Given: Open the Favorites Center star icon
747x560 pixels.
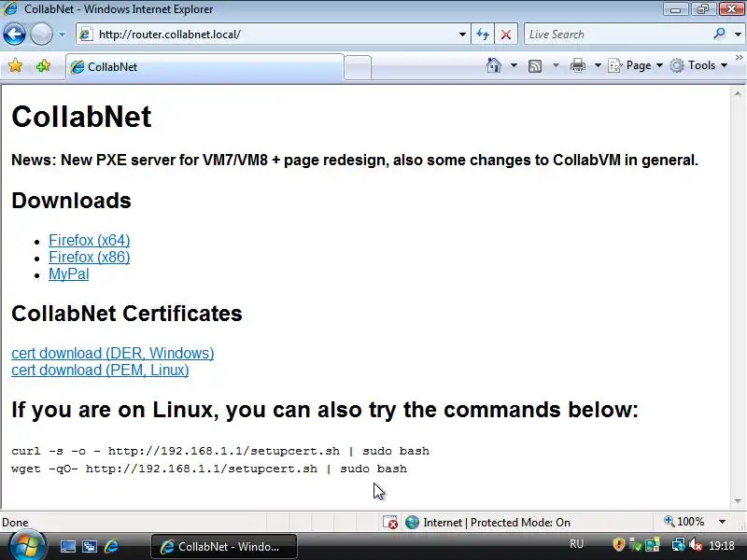Looking at the screenshot, I should click(15, 65).
